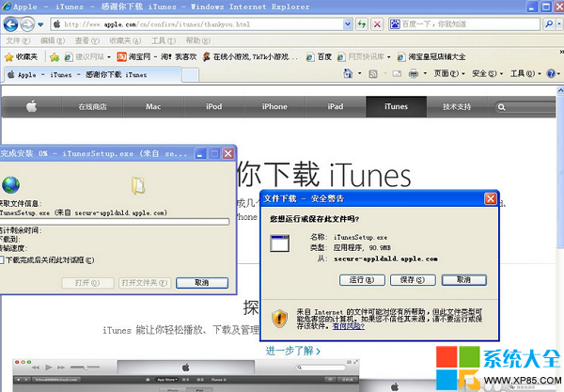Open iPad in Apple navigation

(336, 106)
